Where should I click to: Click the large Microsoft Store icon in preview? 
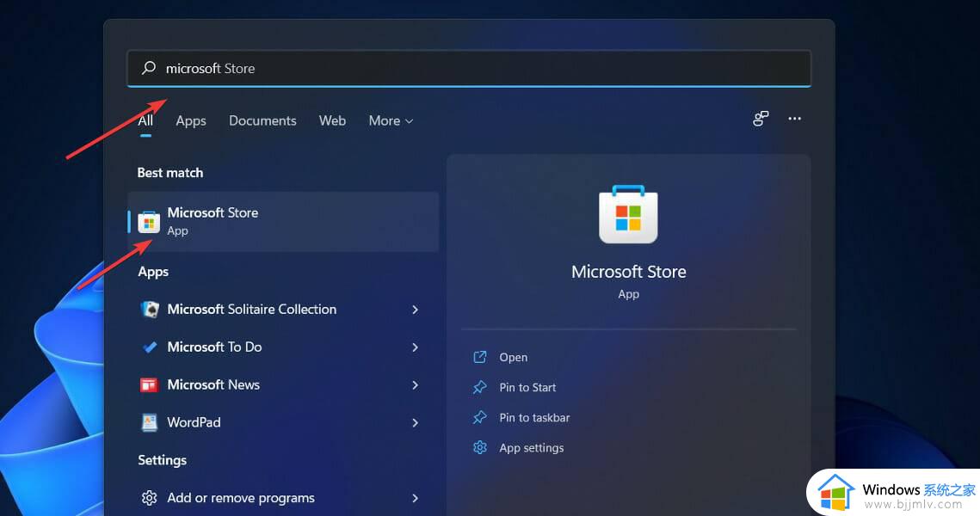(628, 214)
